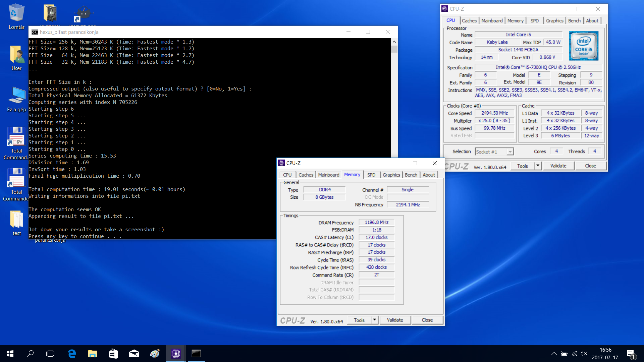Click the Close button in the lower CPU-Z window
Image resolution: width=644 pixels, height=362 pixels.
[x=427, y=320]
